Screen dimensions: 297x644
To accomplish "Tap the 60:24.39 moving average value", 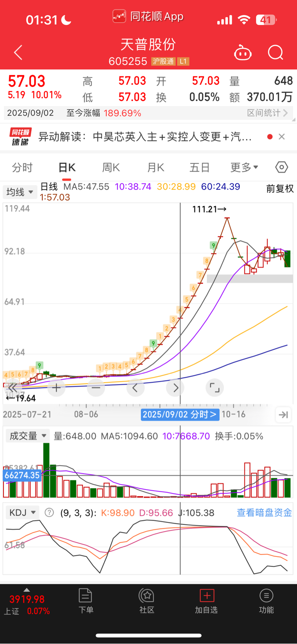I will pyautogui.click(x=220, y=187).
